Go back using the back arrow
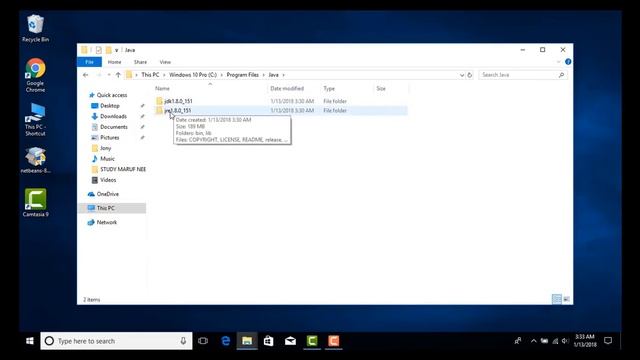This screenshot has height=360, width=640. tap(85, 75)
